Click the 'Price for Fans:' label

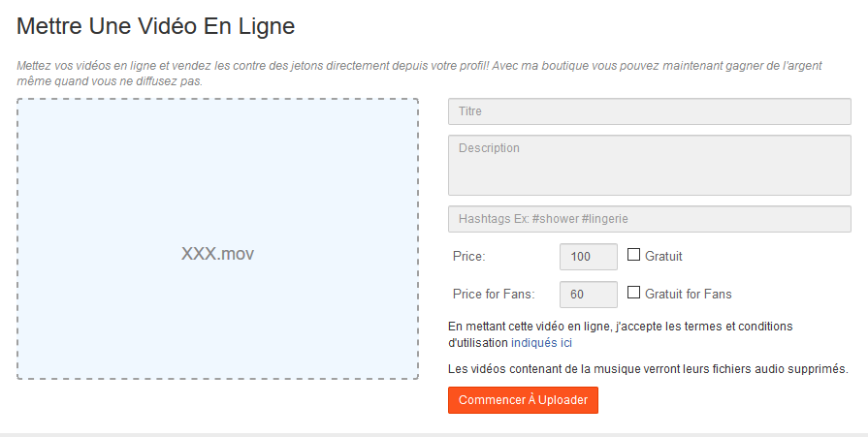pyautogui.click(x=494, y=295)
